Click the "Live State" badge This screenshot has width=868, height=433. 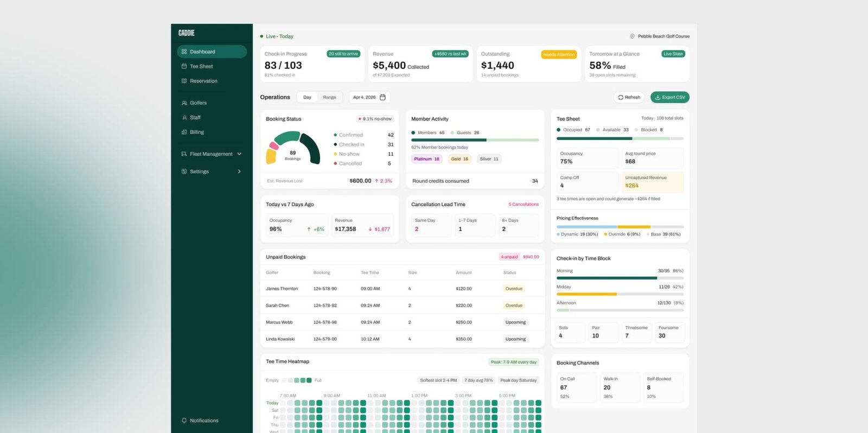[x=673, y=54]
